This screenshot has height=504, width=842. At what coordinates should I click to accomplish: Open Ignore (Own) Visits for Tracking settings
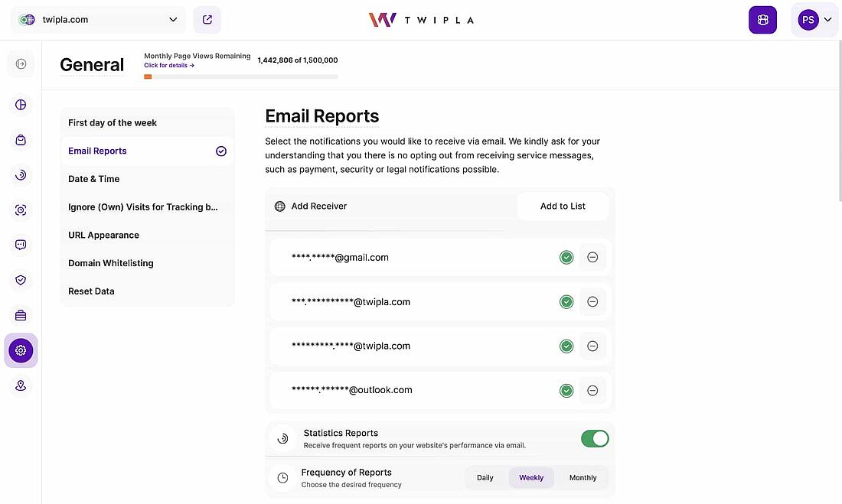[147, 207]
